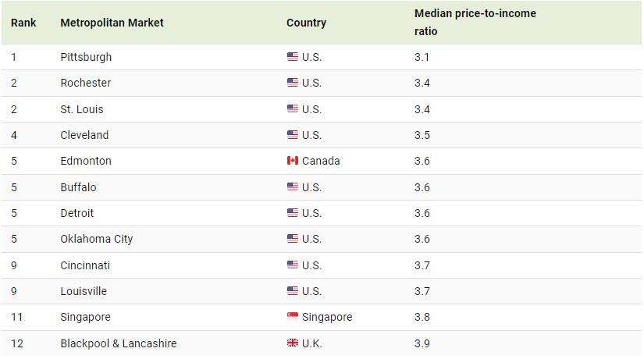
Task: Click the Cincinnati market name
Action: [x=85, y=265]
